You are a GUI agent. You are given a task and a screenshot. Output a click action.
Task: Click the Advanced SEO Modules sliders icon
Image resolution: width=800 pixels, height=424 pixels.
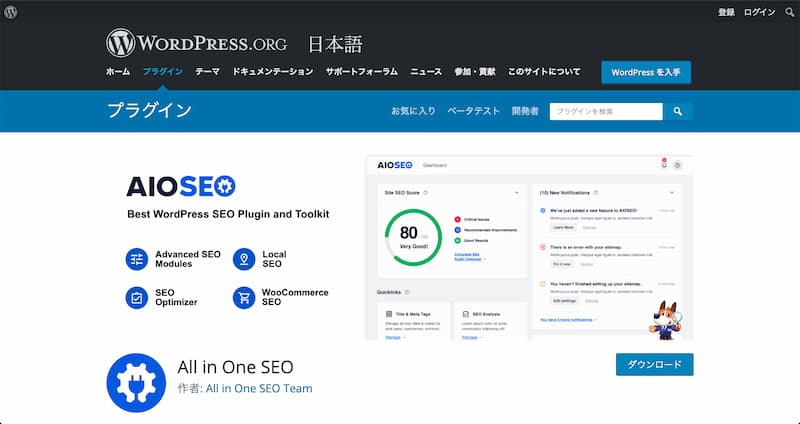point(137,259)
